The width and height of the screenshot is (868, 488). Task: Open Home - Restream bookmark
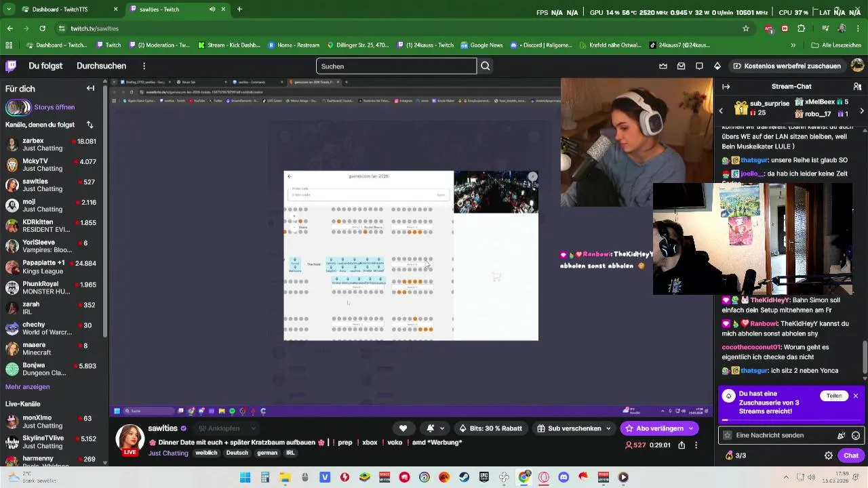[x=294, y=45]
